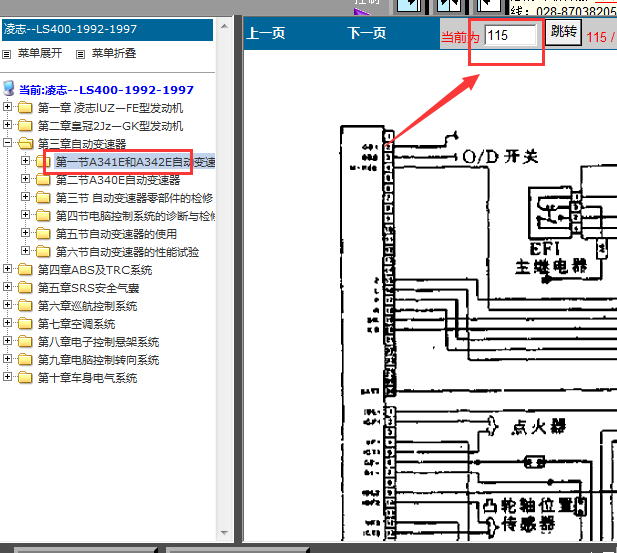Select tree item 第四章ABS及TRC系统
The width and height of the screenshot is (617, 553).
[x=95, y=270]
